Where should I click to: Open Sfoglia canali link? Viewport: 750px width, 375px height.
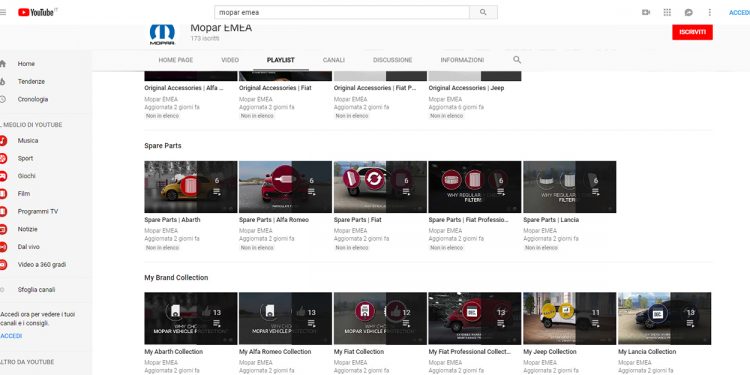(x=36, y=290)
